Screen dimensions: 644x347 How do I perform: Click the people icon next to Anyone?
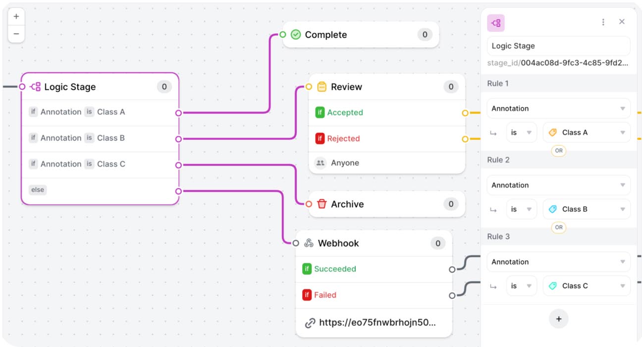pos(321,163)
